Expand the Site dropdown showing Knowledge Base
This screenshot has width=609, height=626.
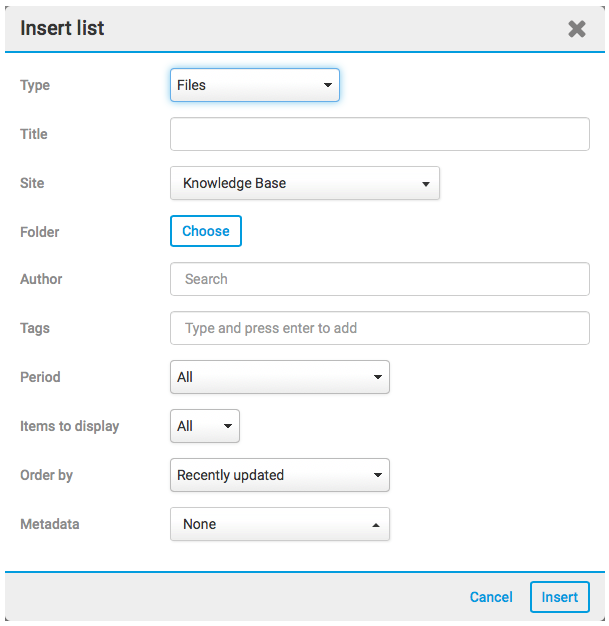305,183
